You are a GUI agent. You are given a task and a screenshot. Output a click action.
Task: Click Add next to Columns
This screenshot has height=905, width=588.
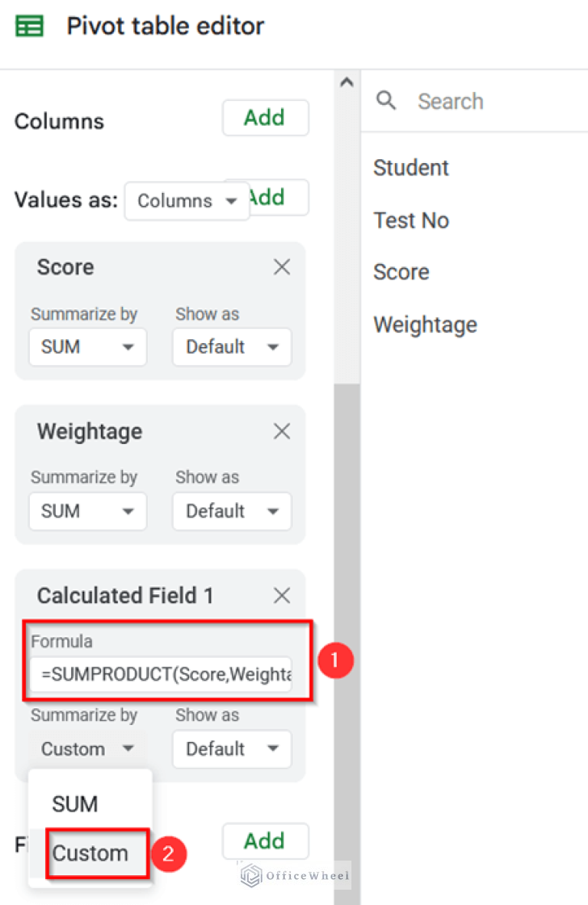[265, 118]
